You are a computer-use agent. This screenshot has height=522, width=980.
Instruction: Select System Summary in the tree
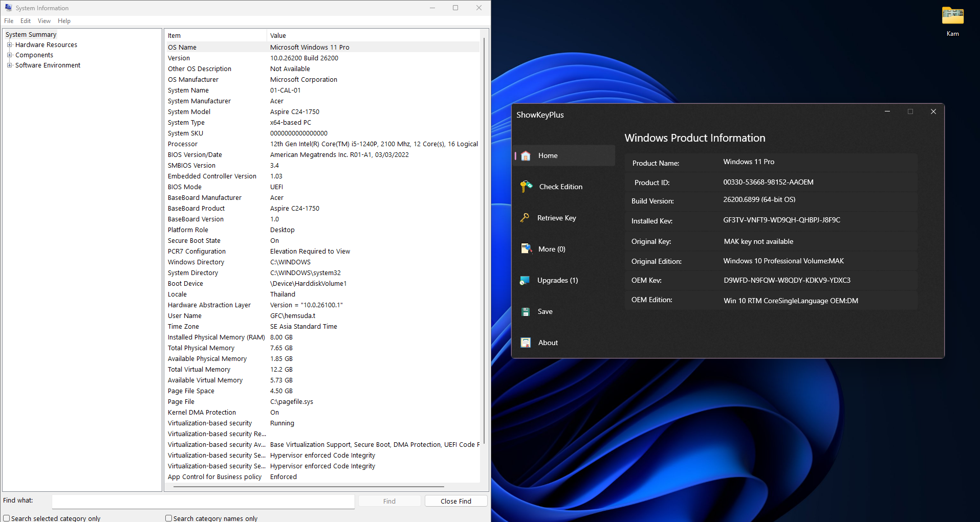pos(31,35)
